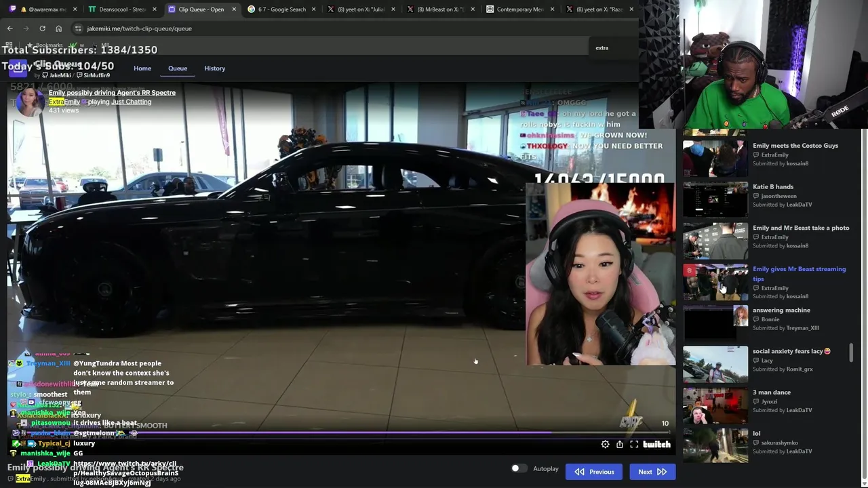Close the Deansocool browser tab
This screenshot has height=488, width=868.
tap(155, 9)
